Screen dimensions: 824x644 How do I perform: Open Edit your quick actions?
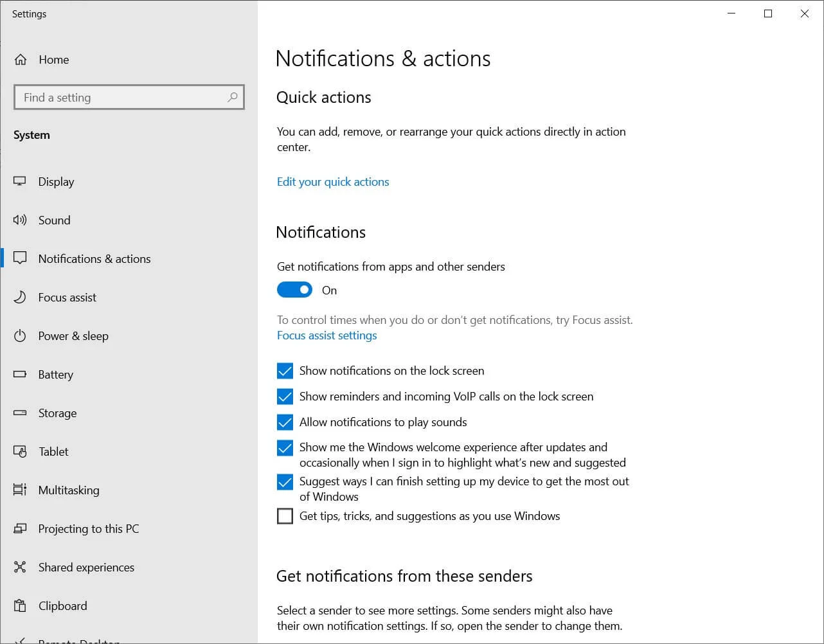tap(332, 181)
